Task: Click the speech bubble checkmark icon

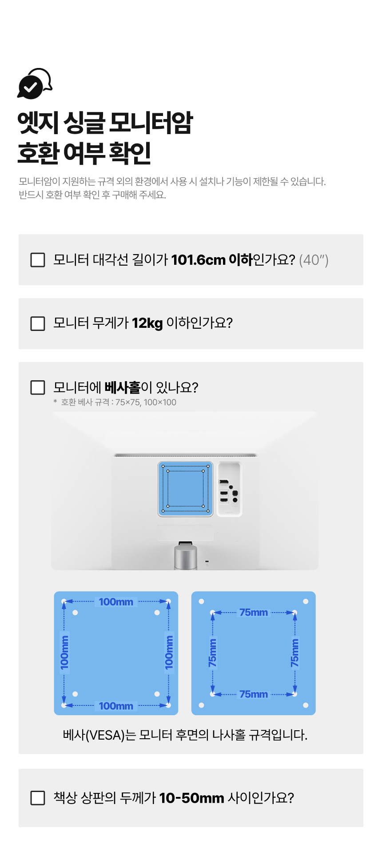Action: click(x=34, y=84)
